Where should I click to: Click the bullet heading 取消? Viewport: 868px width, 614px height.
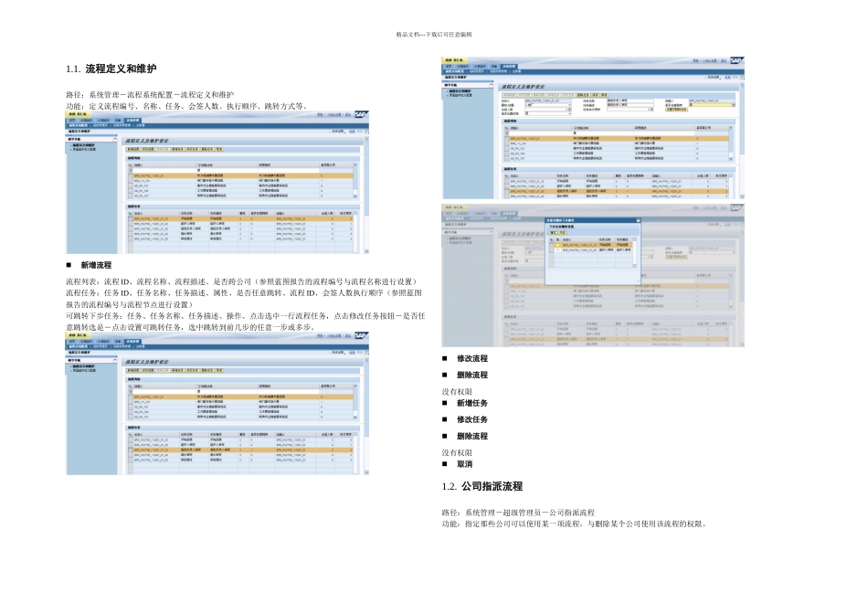(x=464, y=464)
